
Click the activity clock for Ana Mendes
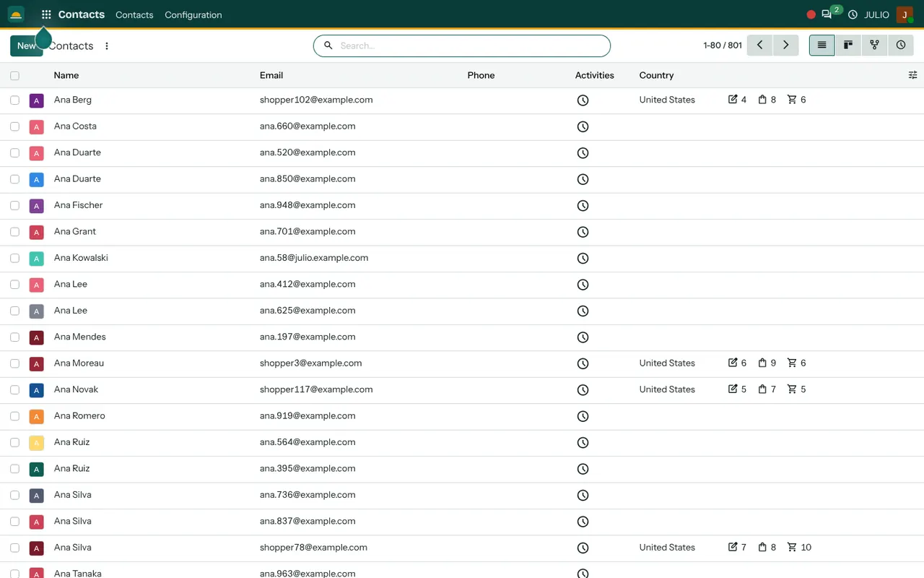point(583,337)
